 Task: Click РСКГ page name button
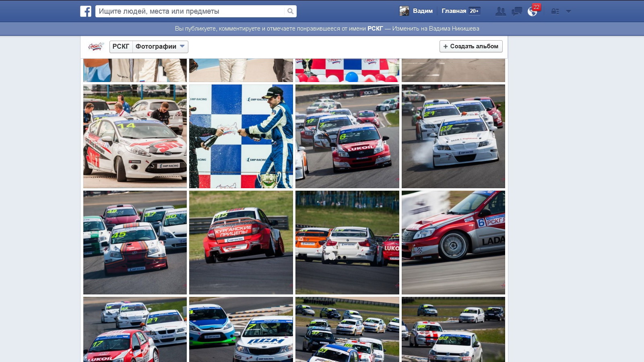(121, 47)
